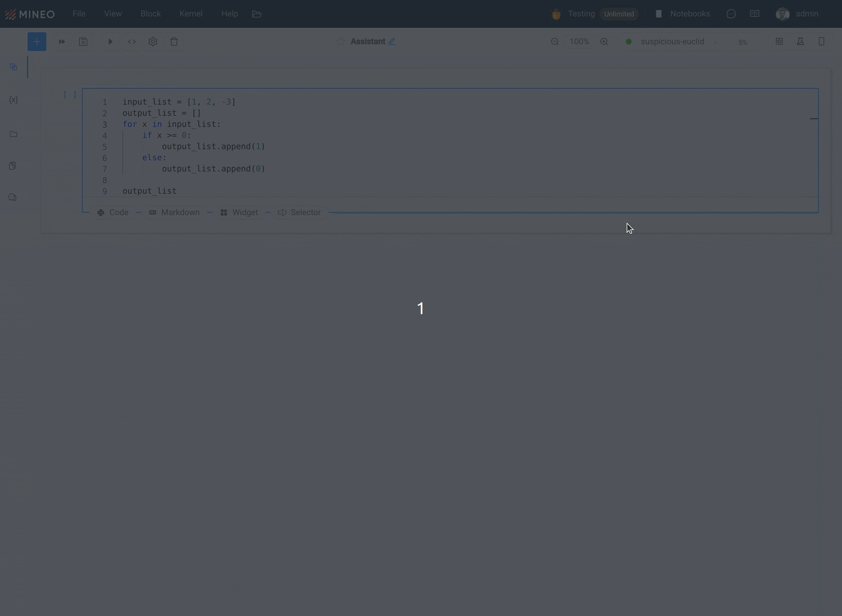Click the 'output_list.append(1)' line
The image size is (842, 616).
tap(213, 147)
